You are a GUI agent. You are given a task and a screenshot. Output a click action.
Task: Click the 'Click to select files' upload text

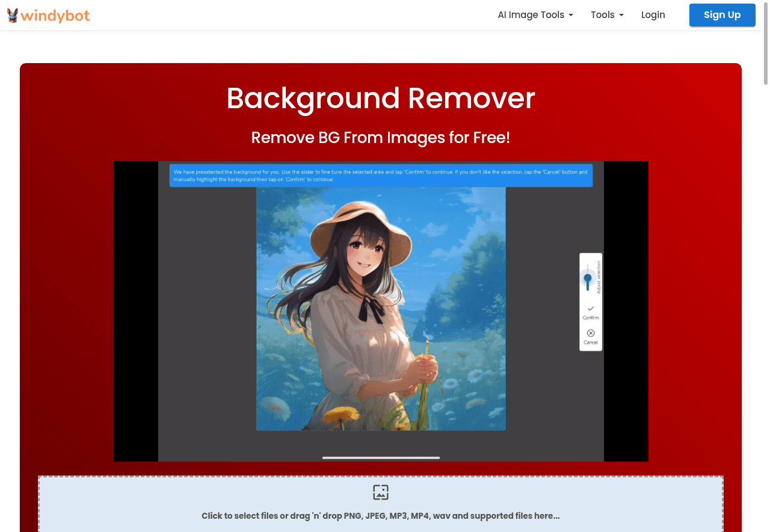pos(380,516)
